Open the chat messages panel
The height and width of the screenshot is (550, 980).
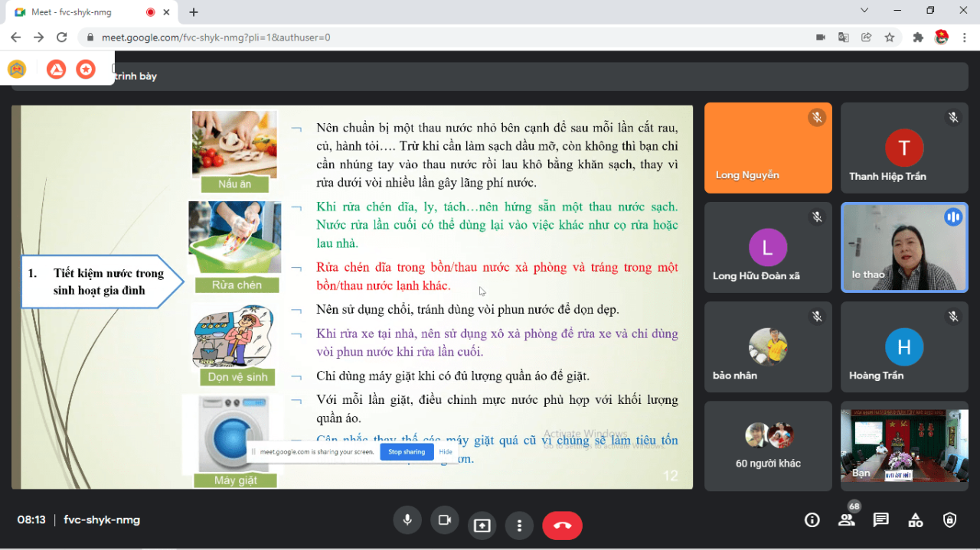pyautogui.click(x=880, y=520)
